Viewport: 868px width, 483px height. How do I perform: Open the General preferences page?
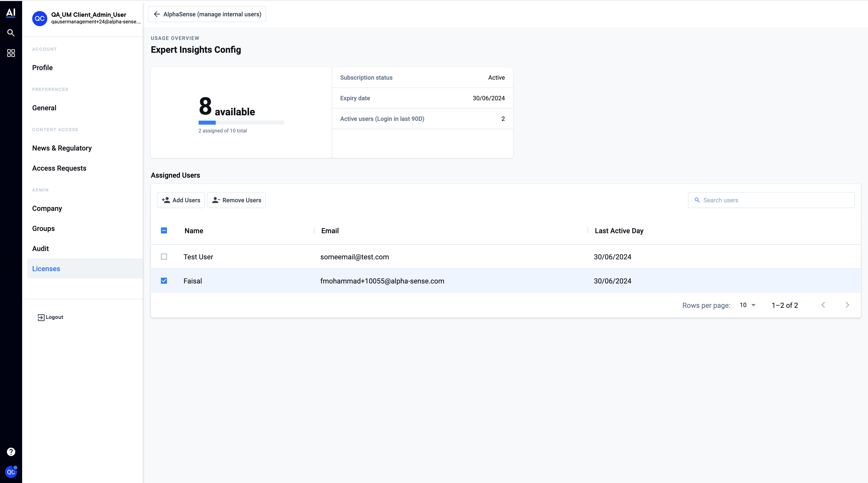pyautogui.click(x=44, y=108)
